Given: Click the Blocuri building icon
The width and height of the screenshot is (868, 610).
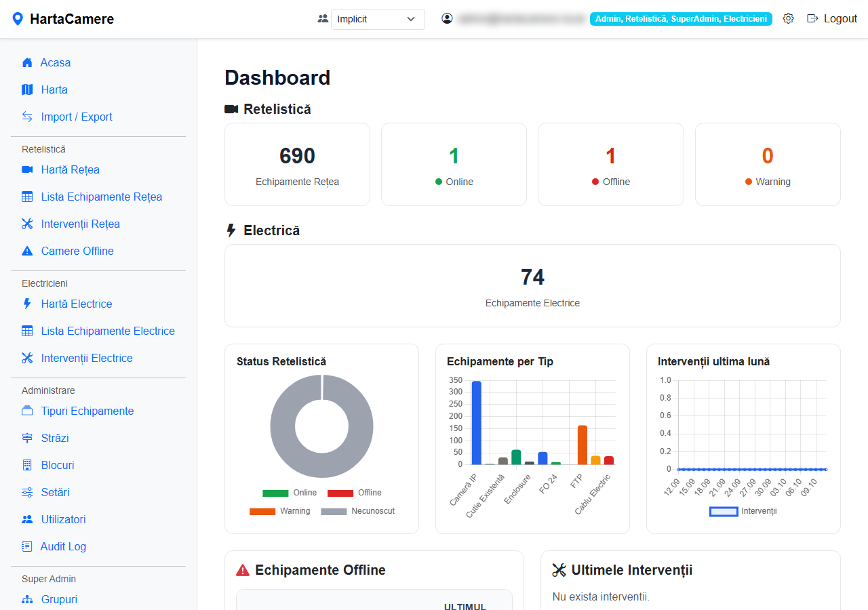Looking at the screenshot, I should tap(27, 465).
